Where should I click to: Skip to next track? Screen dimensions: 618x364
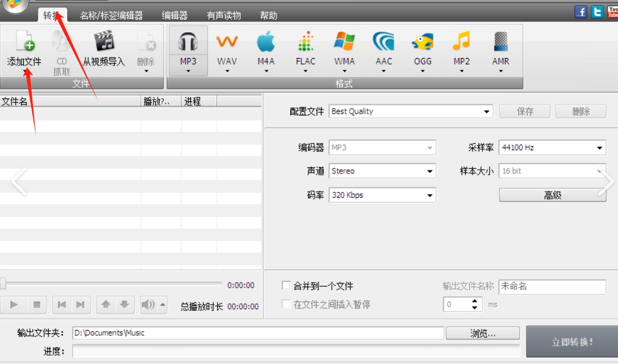81,305
